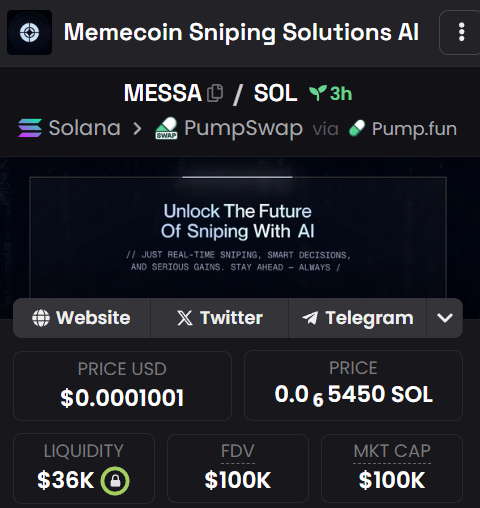This screenshot has width=480, height=508.
Task: Click the PumpSwap label
Action: pos(244,128)
